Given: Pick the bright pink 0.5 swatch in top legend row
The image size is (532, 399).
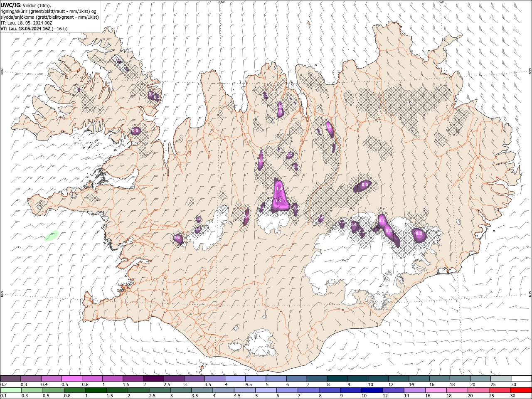Looking at the screenshot, I should tap(71, 379).
